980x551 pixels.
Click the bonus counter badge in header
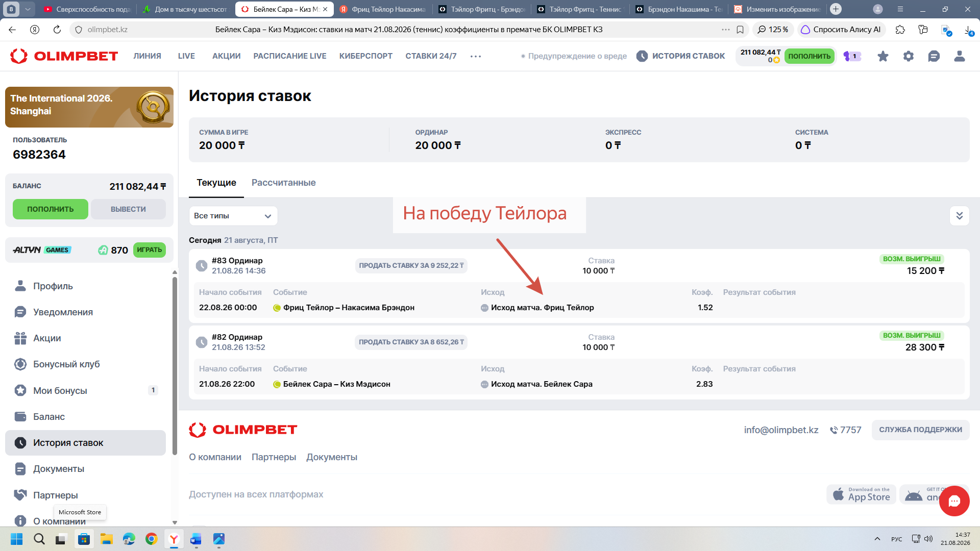coord(852,56)
